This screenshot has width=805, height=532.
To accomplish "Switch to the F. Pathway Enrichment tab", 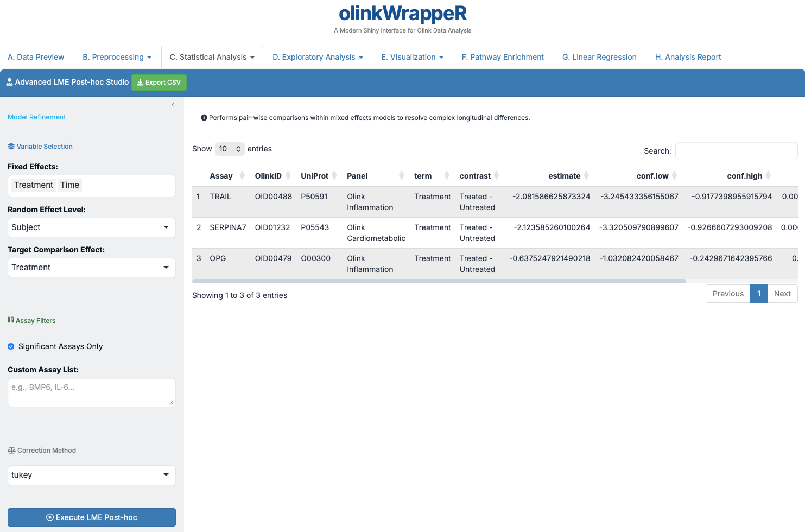I will click(502, 57).
